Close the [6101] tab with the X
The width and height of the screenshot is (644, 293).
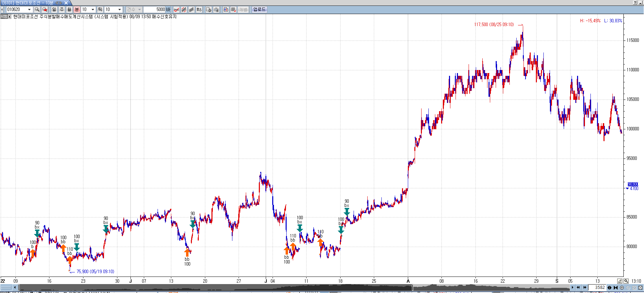(66, 3)
